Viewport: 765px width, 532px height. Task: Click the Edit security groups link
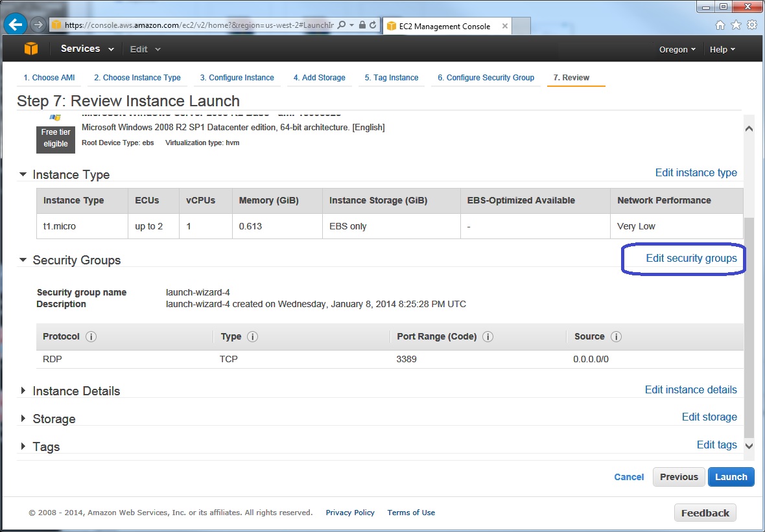tap(691, 258)
